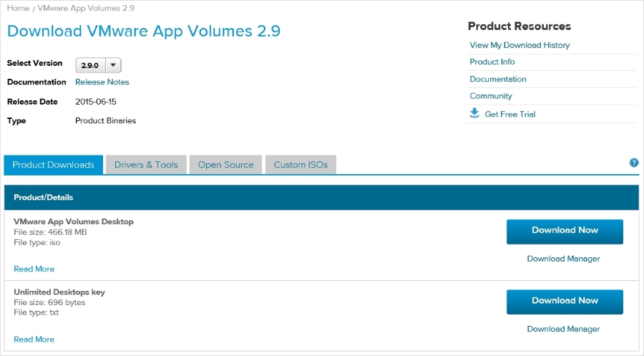Click the release date 2015-06-15
Viewport: 644px width, 356px height.
(x=96, y=102)
